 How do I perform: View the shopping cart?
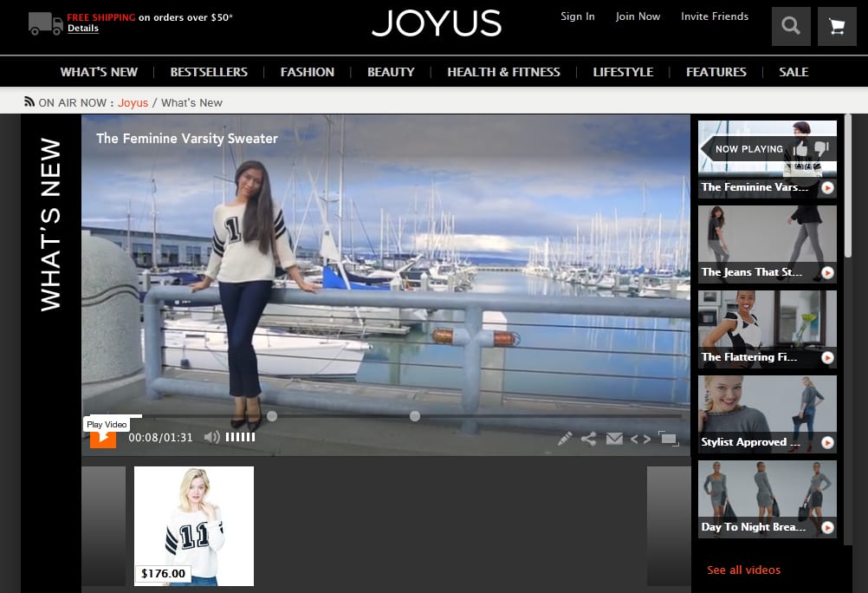[x=836, y=26]
